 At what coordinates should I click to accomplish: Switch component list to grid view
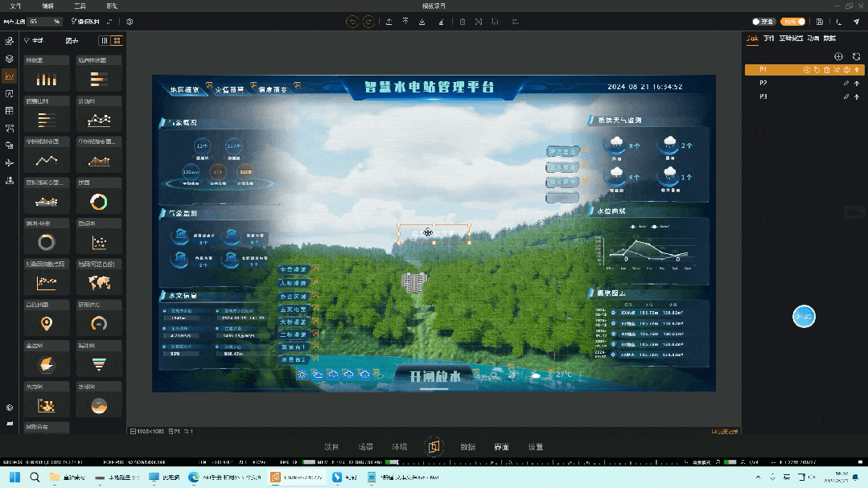[x=117, y=40]
